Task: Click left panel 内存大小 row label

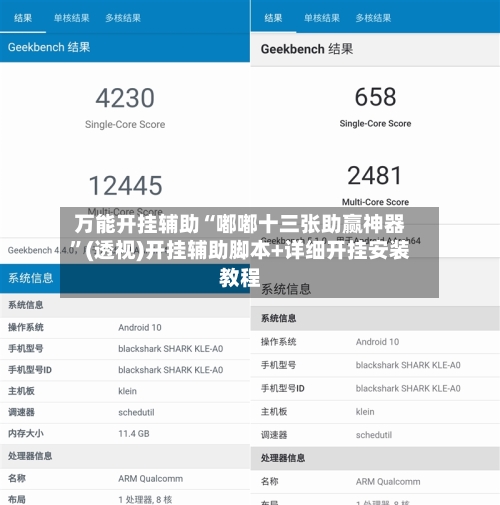Action: click(x=26, y=433)
